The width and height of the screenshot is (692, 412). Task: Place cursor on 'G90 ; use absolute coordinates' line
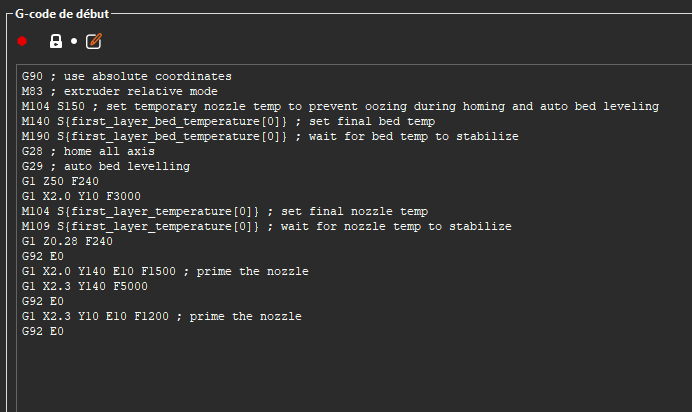tap(127, 76)
